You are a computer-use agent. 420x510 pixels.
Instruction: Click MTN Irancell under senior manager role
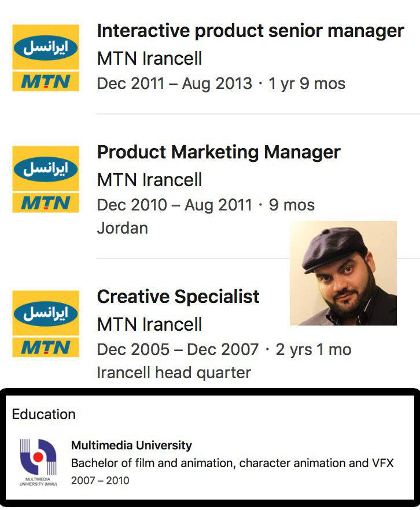149,58
